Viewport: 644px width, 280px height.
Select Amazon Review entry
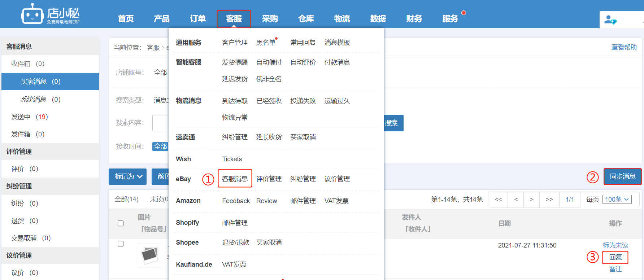click(267, 201)
